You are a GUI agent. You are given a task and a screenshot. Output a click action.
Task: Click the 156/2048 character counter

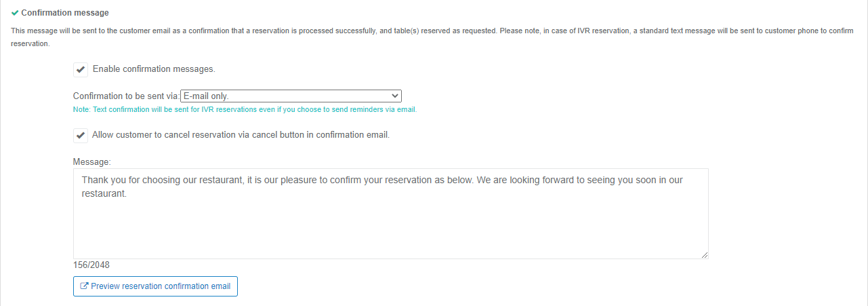[x=91, y=265]
